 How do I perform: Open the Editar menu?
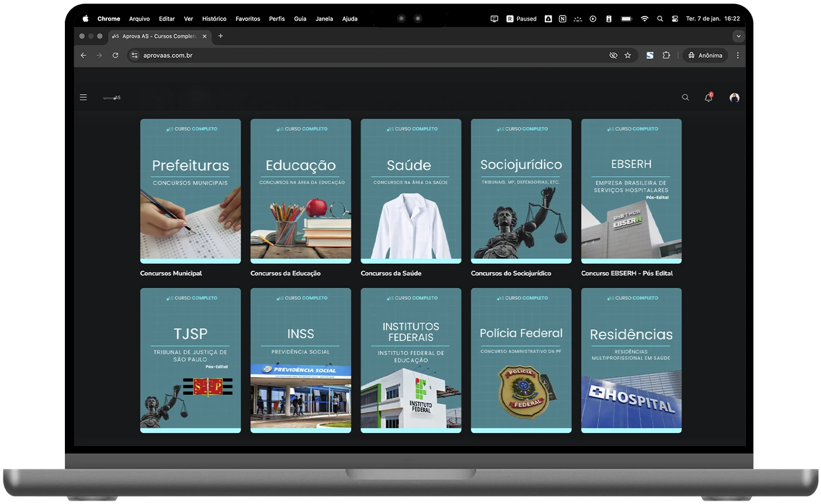click(x=167, y=19)
